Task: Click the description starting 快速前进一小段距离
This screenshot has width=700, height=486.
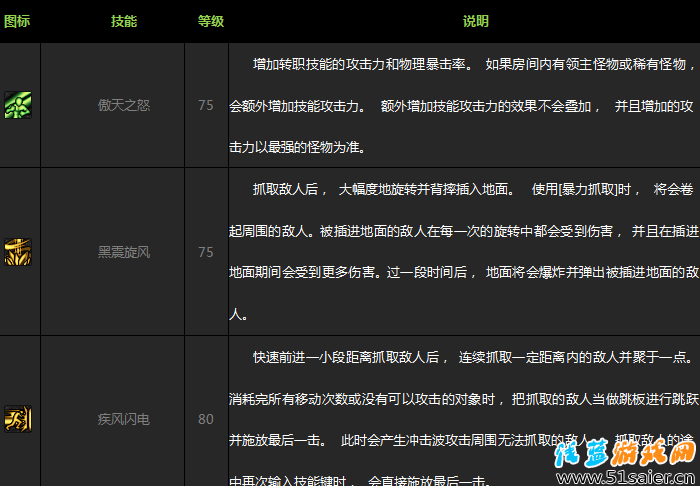Action: [464, 420]
